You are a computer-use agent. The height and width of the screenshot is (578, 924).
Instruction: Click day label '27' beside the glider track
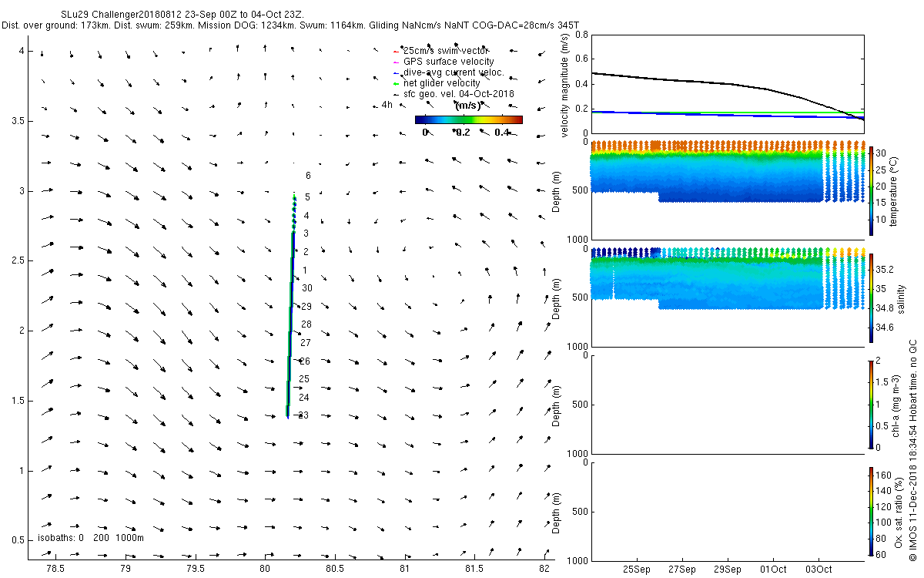point(305,343)
